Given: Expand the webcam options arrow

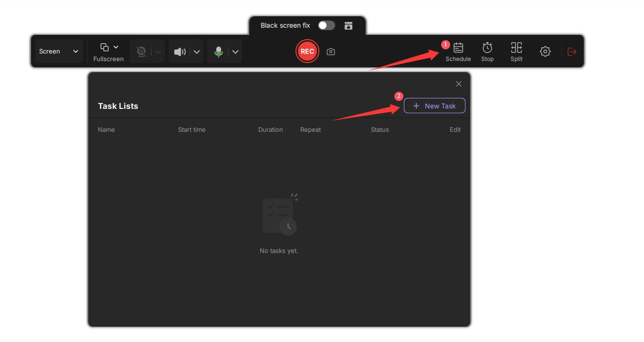Looking at the screenshot, I should click(x=158, y=52).
